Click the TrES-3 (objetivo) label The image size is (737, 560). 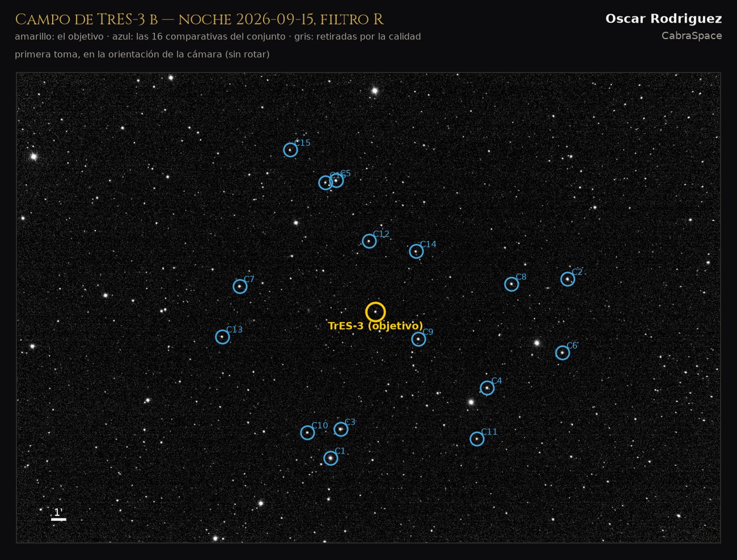(375, 326)
